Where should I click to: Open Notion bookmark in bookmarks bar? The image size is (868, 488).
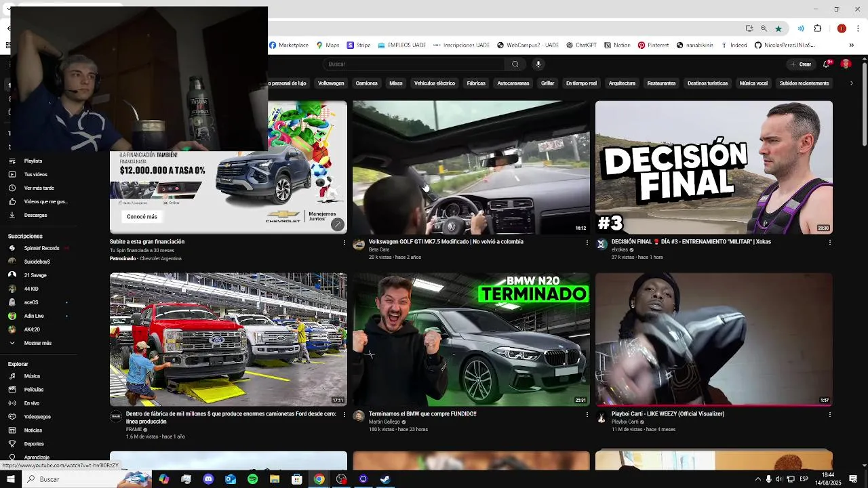(x=617, y=45)
